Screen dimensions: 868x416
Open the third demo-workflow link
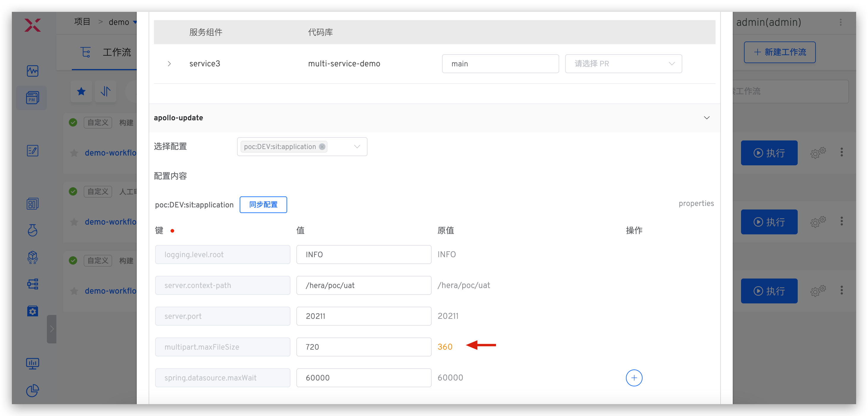pyautogui.click(x=111, y=291)
